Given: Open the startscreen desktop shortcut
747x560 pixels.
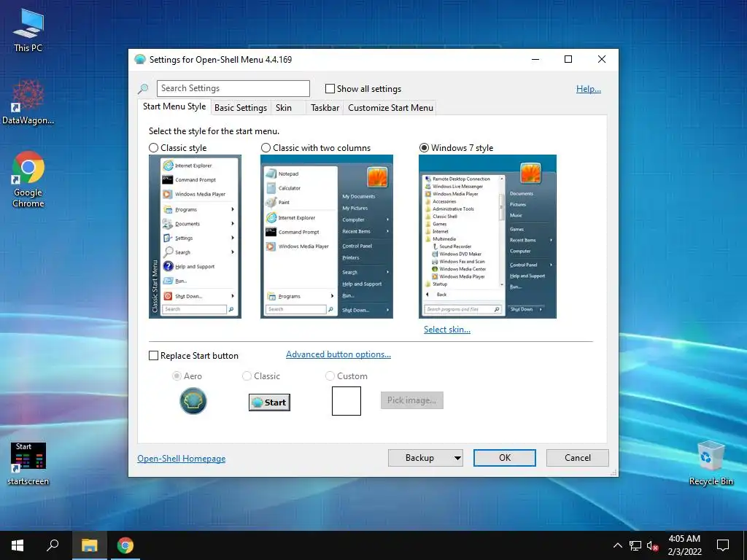Looking at the screenshot, I should click(x=28, y=464).
